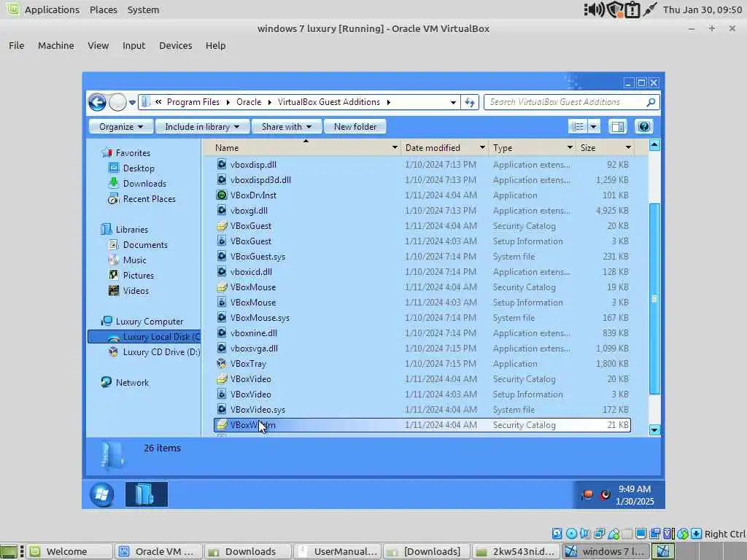Sort files by the Name column
This screenshot has height=560, width=747.
click(227, 148)
